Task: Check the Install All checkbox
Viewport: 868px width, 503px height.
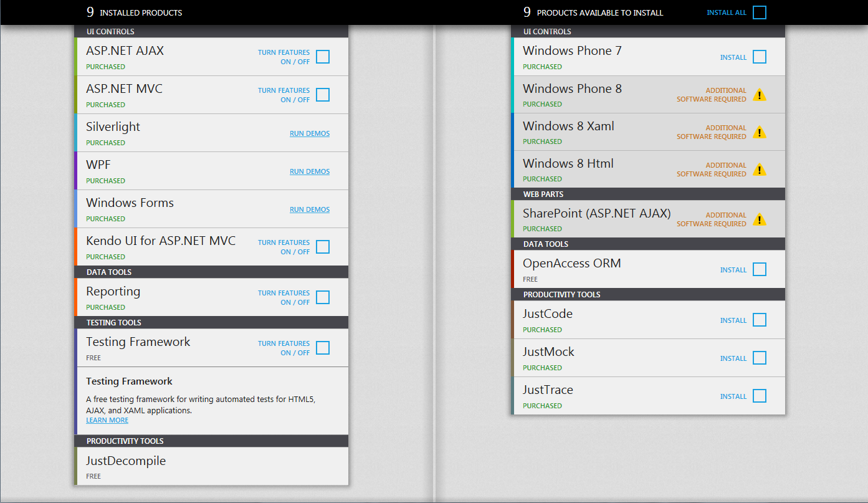Action: pyautogui.click(x=760, y=12)
